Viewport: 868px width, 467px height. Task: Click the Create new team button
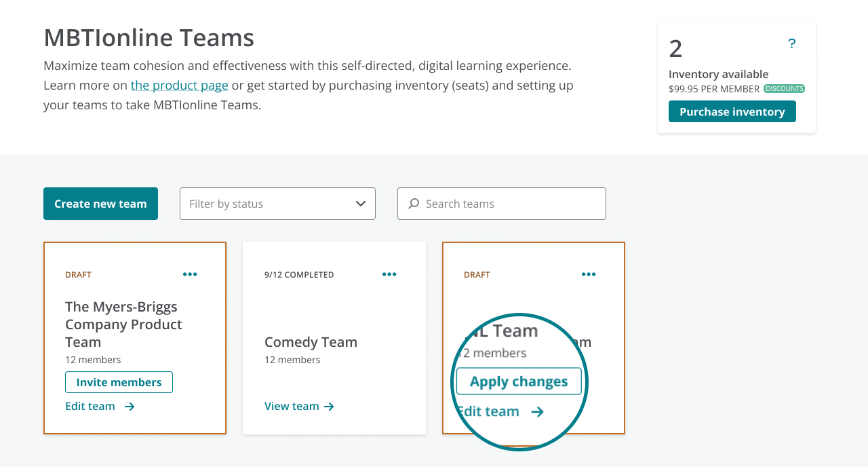pos(100,204)
